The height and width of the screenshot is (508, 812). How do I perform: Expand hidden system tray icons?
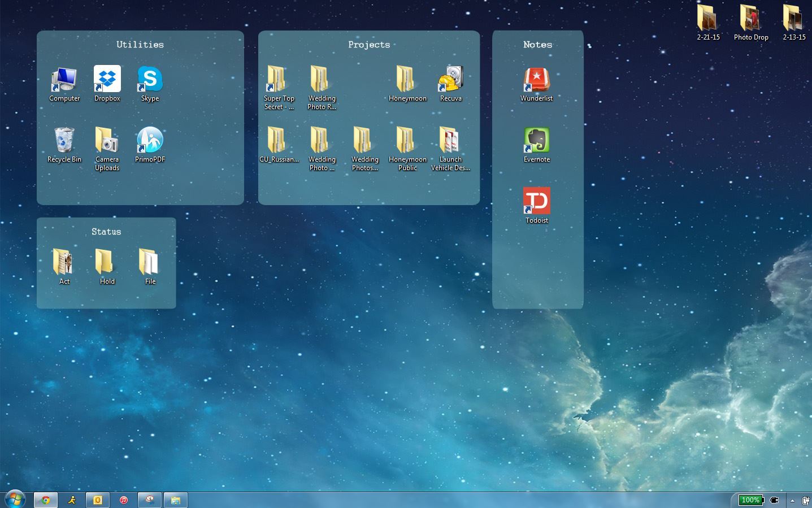click(793, 500)
